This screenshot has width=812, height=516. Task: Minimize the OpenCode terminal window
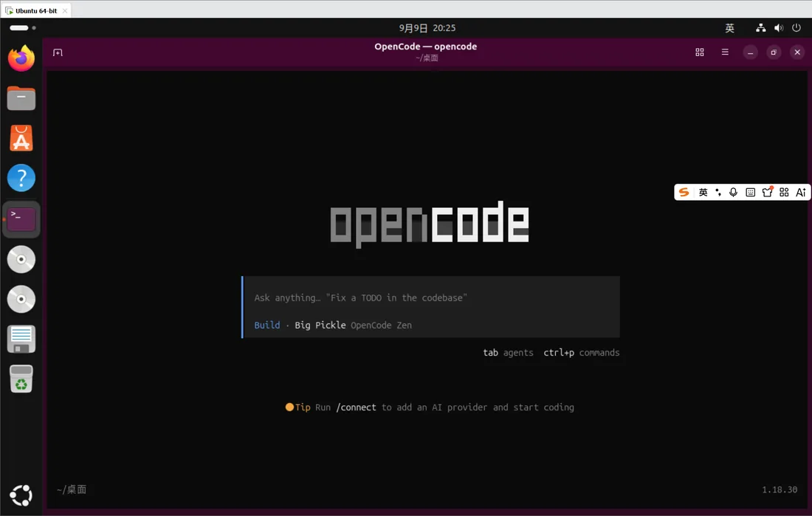point(751,52)
